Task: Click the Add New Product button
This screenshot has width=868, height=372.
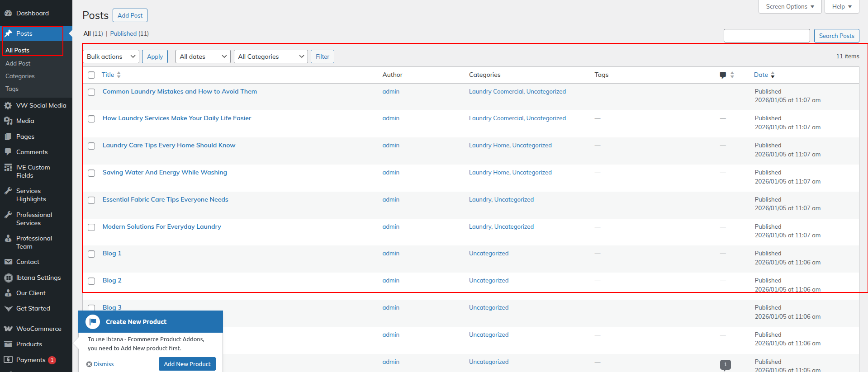Action: (187, 364)
